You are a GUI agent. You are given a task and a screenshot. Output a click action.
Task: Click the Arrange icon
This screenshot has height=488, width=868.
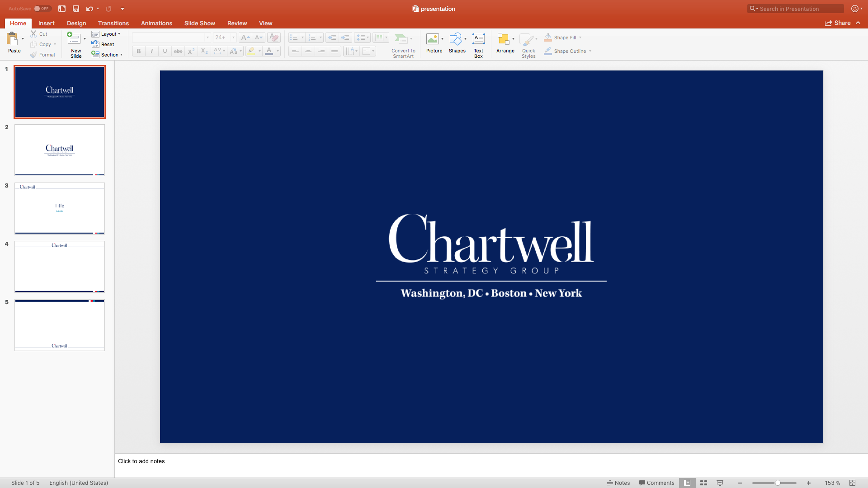(503, 39)
